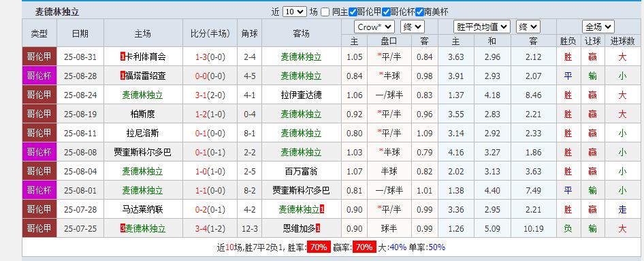Click the draw odds value 5.09

point(492,228)
